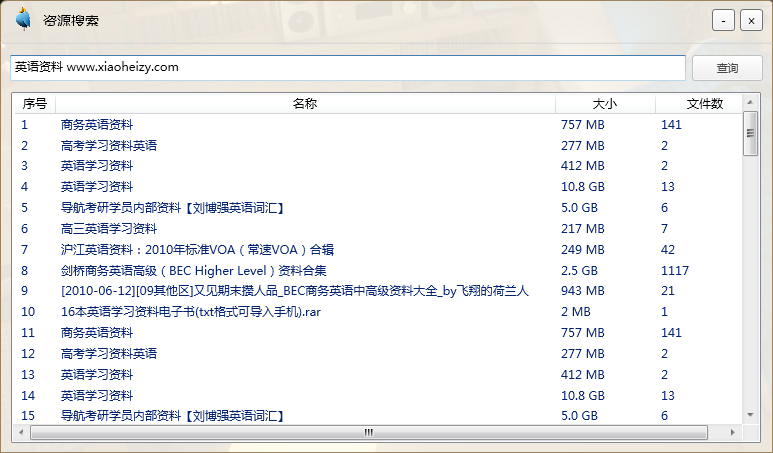Select row 5 导航考研学员内部资料
The height and width of the screenshot is (453, 773).
[x=173, y=208]
